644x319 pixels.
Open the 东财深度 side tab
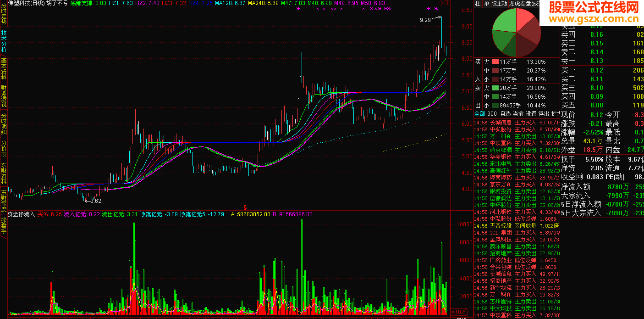tap(4, 201)
